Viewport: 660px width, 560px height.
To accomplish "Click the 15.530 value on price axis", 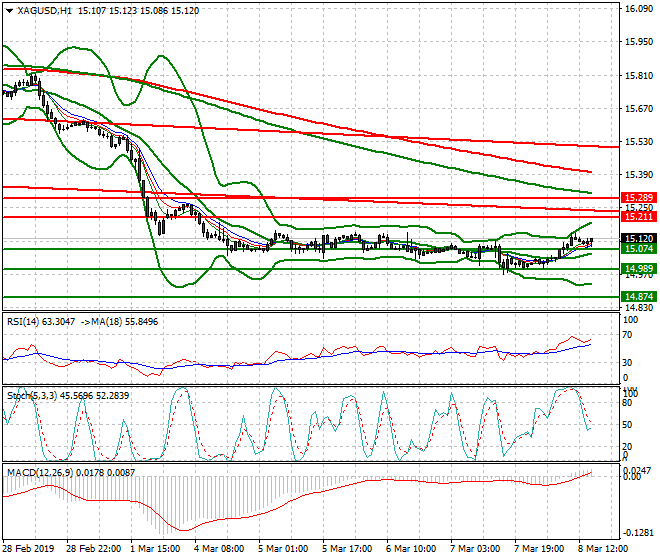I will click(x=638, y=143).
